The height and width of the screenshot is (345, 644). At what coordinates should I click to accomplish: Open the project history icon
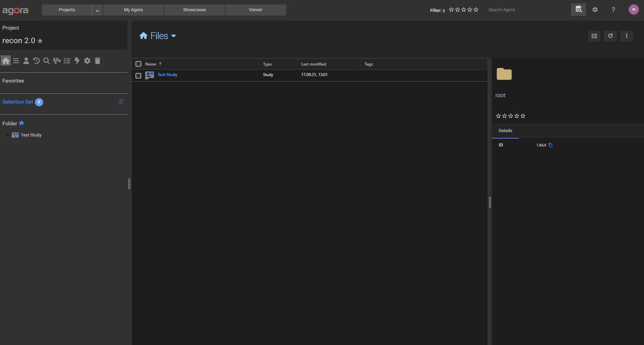(36, 61)
